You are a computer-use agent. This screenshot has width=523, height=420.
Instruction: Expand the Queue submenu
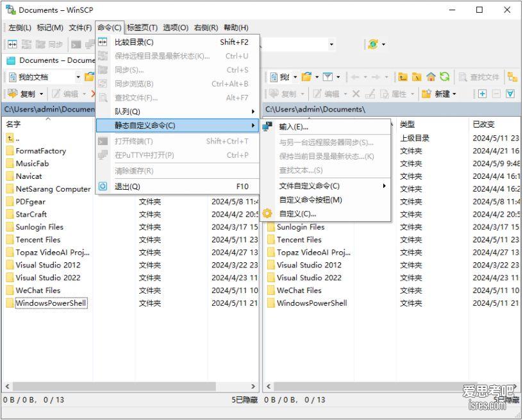click(178, 112)
